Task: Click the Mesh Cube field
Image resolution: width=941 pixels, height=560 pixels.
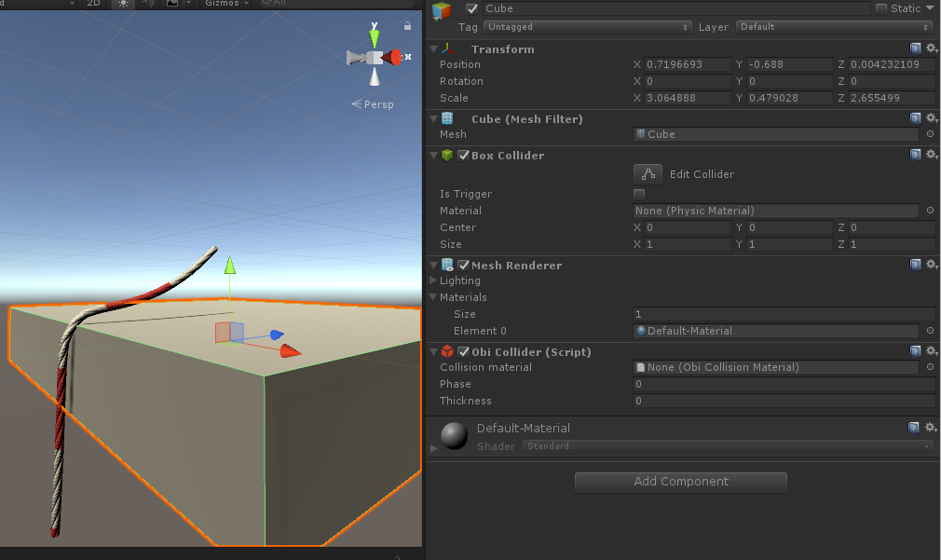Action: (x=775, y=134)
